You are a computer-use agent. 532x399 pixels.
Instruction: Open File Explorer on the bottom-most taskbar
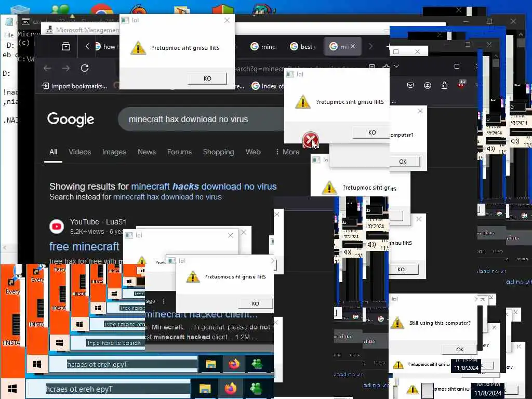pyautogui.click(x=205, y=389)
